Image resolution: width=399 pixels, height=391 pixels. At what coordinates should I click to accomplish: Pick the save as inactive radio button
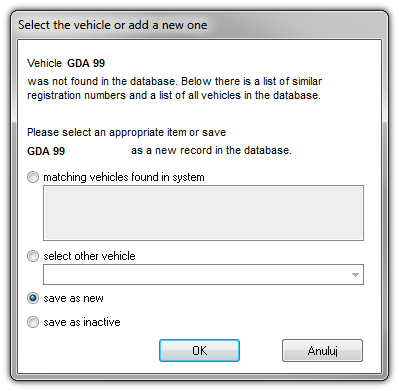tap(33, 322)
